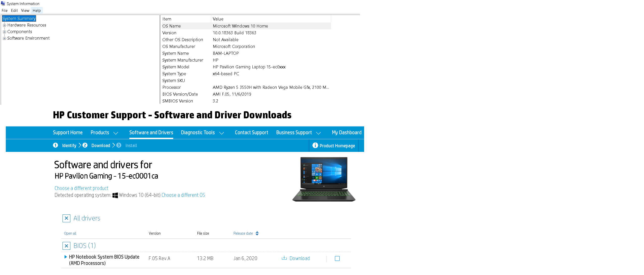This screenshot has height=275, width=644.
Task: Select the Software and Drivers tab
Action: tap(151, 132)
